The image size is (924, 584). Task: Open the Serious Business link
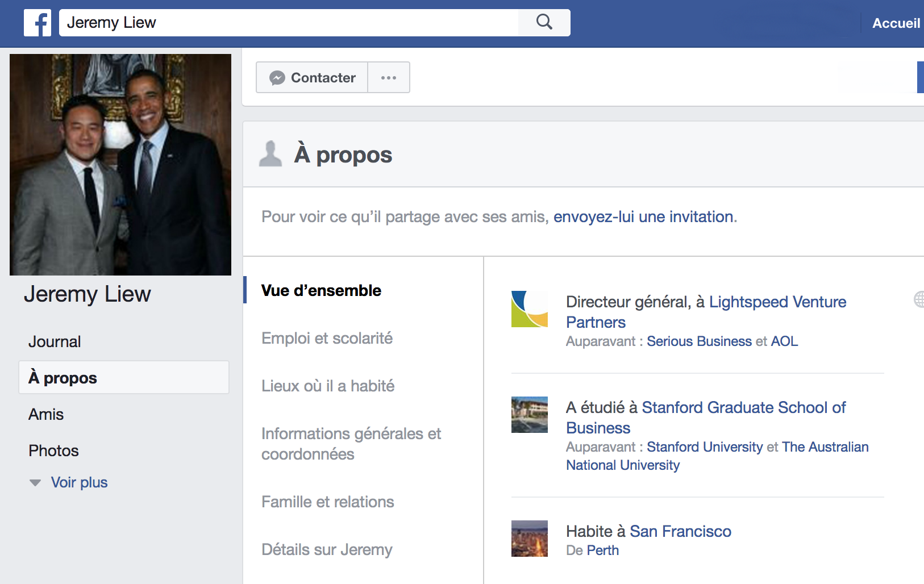click(699, 341)
